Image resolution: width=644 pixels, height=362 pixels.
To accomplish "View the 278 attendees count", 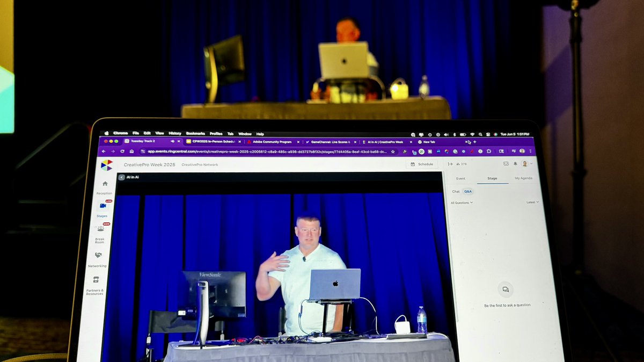I will (461, 164).
